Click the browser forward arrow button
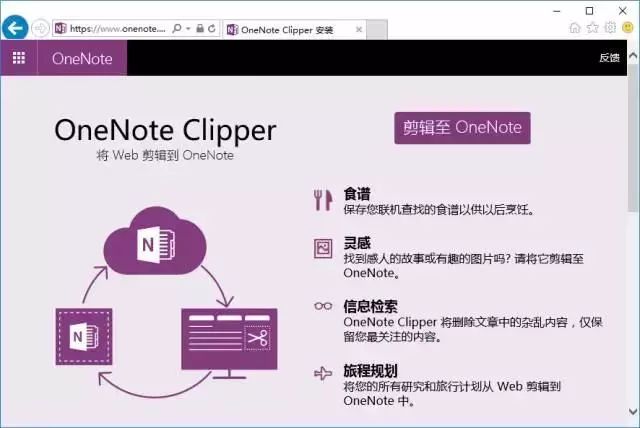This screenshot has width=640, height=428. point(40,28)
